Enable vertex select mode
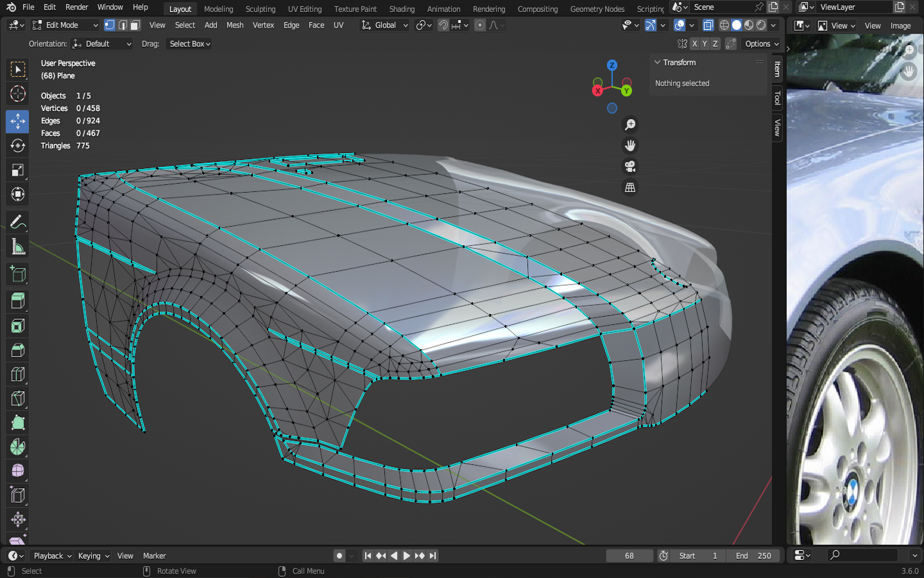This screenshot has height=578, width=924. [x=110, y=25]
